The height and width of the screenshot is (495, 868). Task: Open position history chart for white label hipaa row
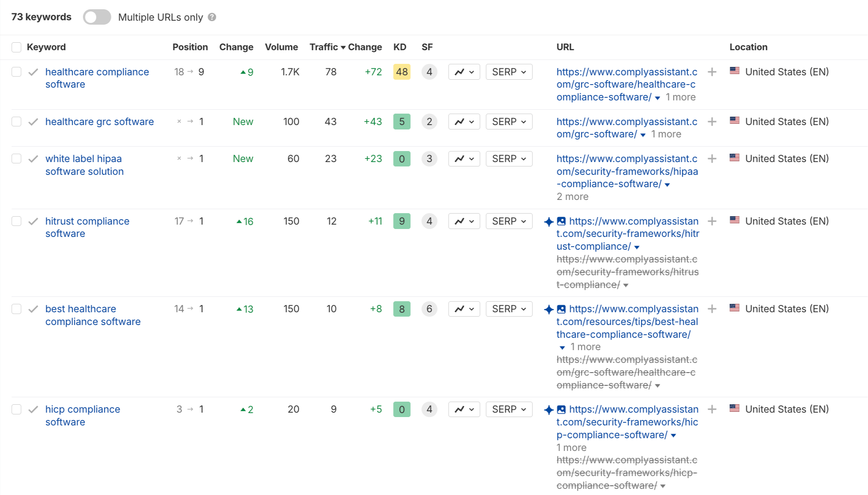pyautogui.click(x=464, y=159)
